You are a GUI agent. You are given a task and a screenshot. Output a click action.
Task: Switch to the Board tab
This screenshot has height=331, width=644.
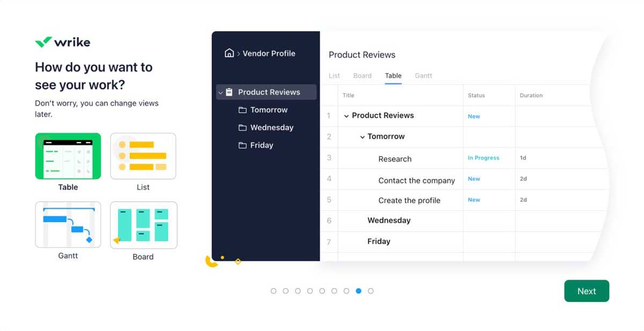pos(362,76)
